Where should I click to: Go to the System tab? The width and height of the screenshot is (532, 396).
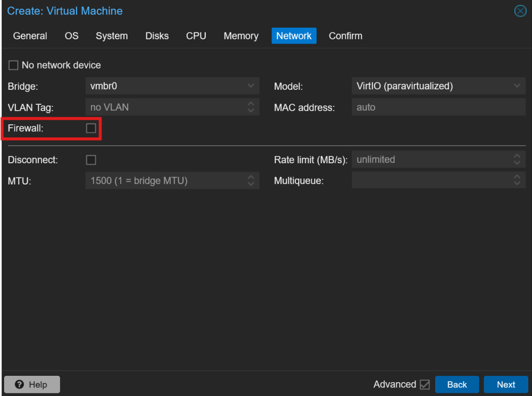pos(112,36)
